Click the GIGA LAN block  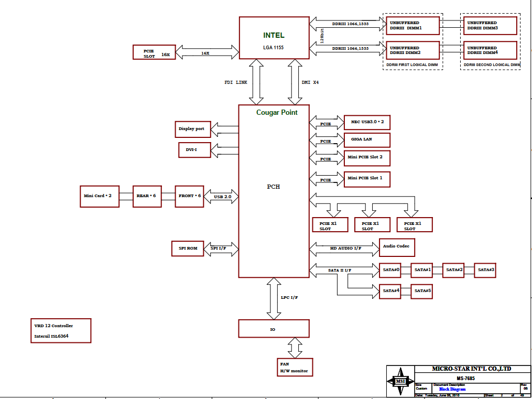tap(367, 140)
